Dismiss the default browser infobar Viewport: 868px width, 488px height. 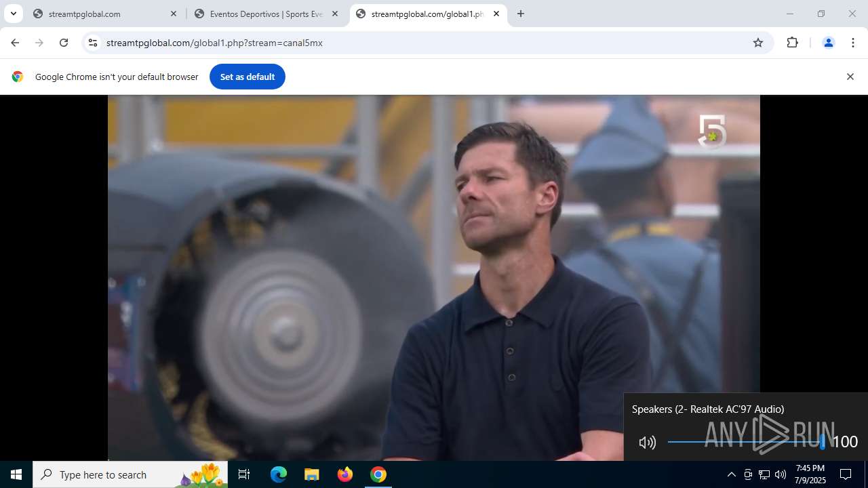click(850, 77)
